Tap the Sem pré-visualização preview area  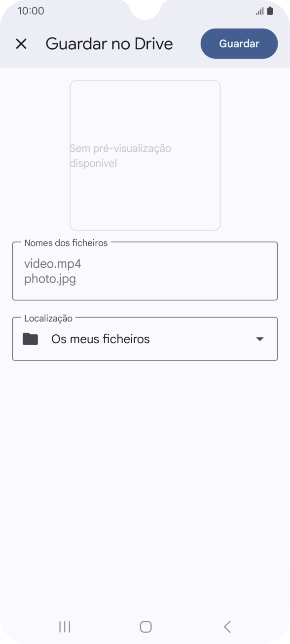(145, 155)
